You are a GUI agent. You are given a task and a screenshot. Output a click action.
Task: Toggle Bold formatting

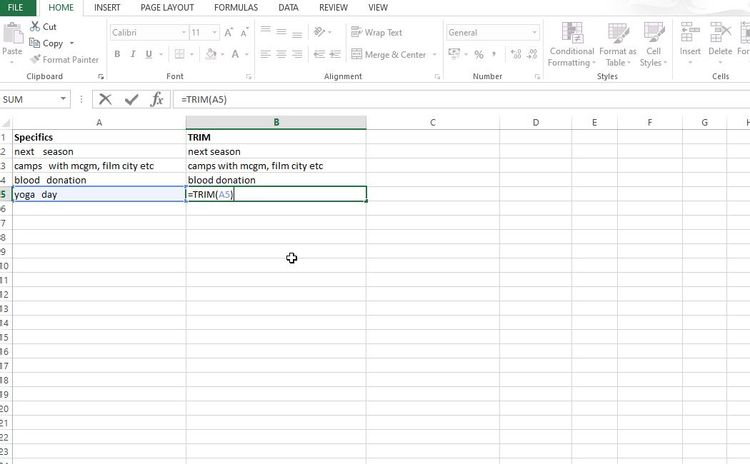pyautogui.click(x=117, y=54)
